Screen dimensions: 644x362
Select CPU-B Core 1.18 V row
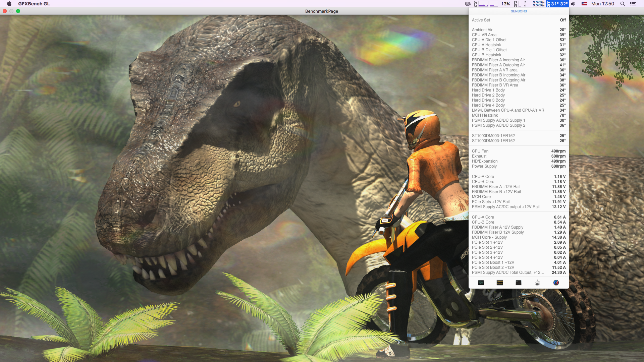pos(519,182)
